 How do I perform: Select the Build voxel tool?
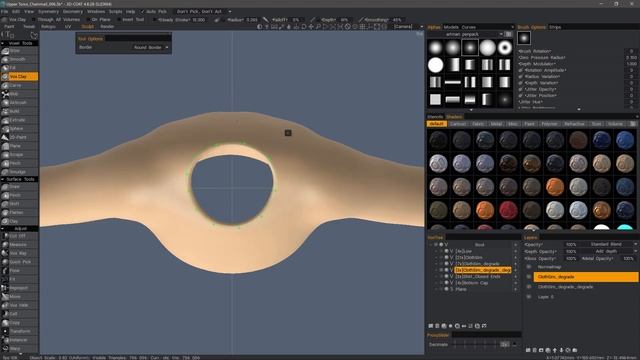20,111
